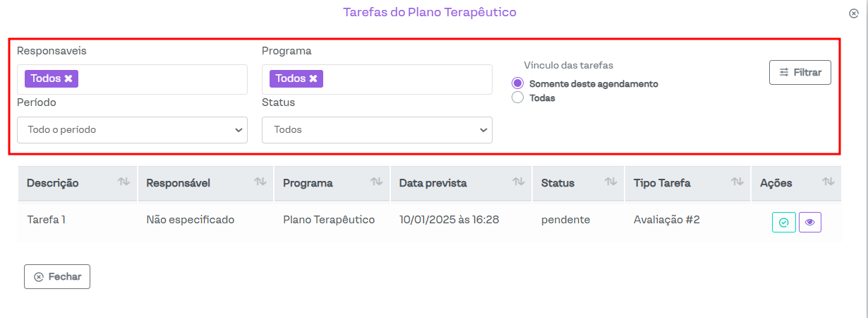Click inside the Responsaveis tag field
This screenshot has height=318, width=868.
pyautogui.click(x=162, y=79)
